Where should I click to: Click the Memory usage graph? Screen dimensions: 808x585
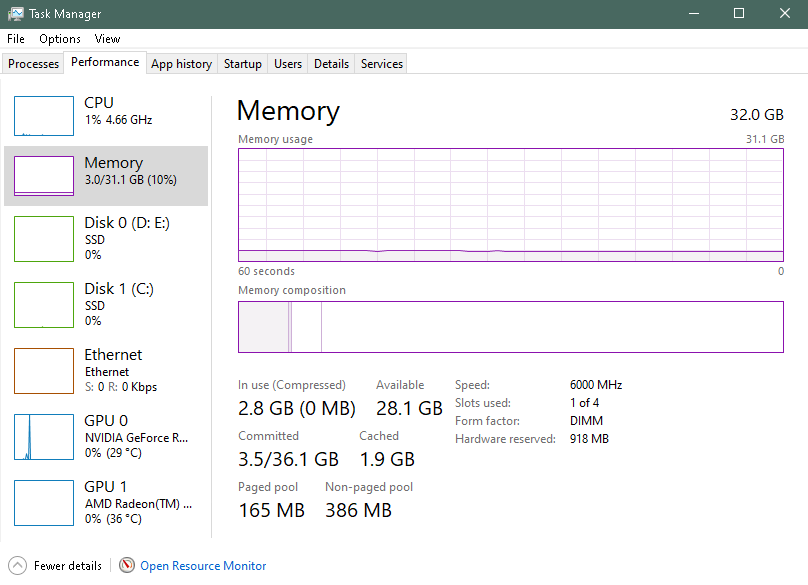tap(511, 205)
